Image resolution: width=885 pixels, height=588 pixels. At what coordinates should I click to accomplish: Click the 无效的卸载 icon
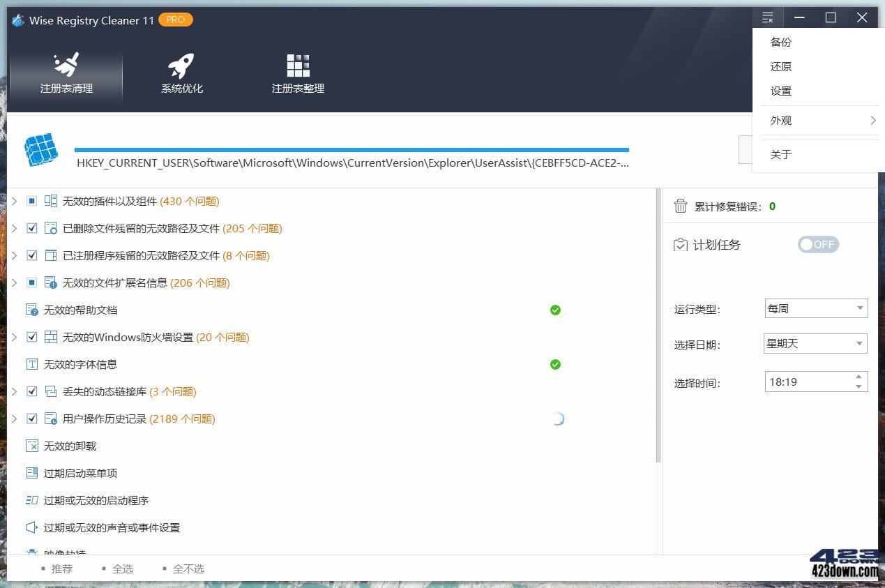click(32, 446)
